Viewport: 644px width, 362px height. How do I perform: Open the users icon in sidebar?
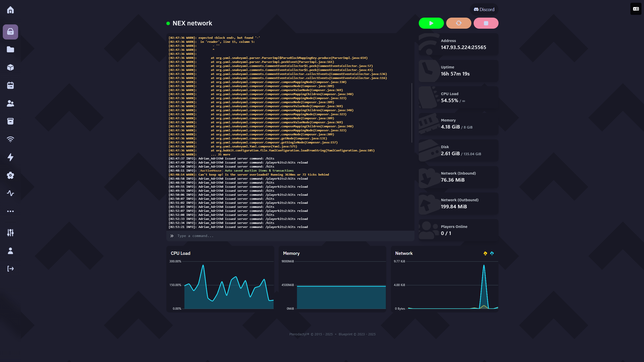pos(10,103)
